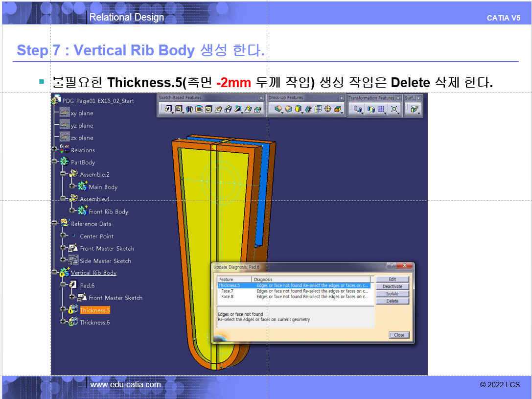Select the Rectangular Pattern tool icon
Viewport: 532px width, 399px height.
(x=381, y=109)
